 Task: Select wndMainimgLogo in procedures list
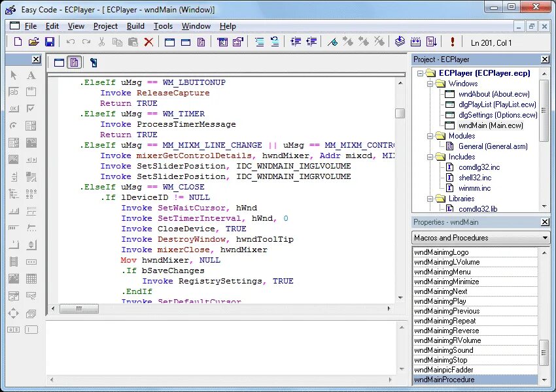[x=475, y=252]
